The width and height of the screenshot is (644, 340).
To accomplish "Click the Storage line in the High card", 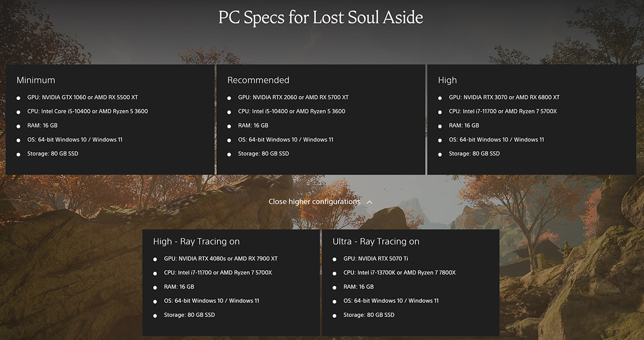I will tap(474, 153).
